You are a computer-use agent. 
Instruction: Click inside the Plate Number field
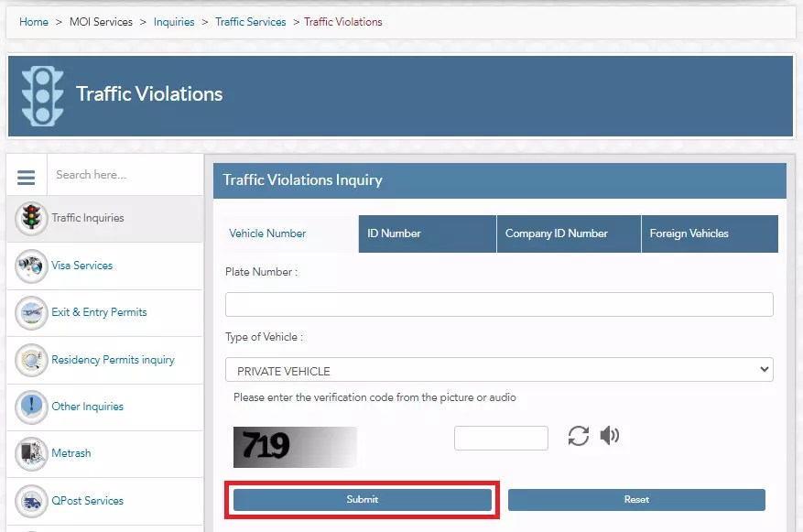click(x=499, y=303)
